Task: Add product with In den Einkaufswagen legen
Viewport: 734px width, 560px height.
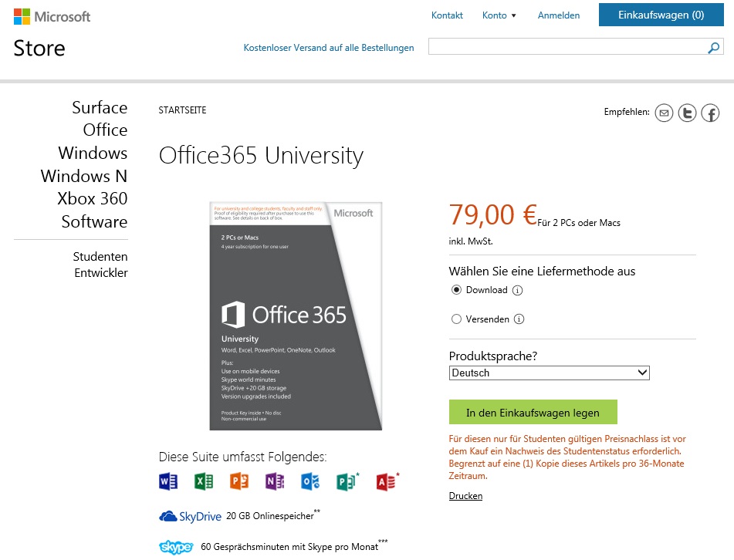Action: [x=533, y=413]
